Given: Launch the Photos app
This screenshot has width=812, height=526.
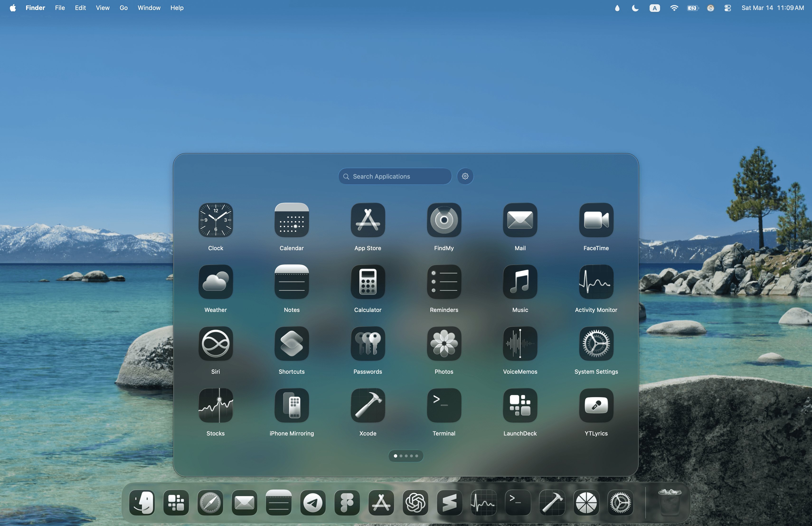Looking at the screenshot, I should [444, 344].
